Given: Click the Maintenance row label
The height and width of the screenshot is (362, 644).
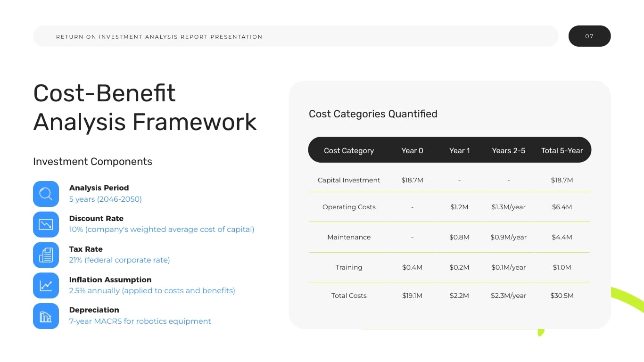Looking at the screenshot, I should click(349, 237).
